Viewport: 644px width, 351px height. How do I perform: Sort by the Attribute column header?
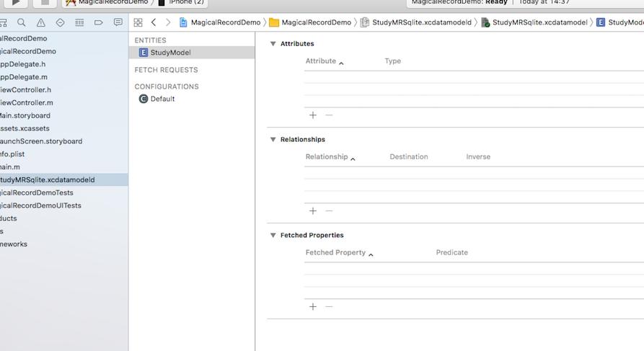click(x=325, y=61)
